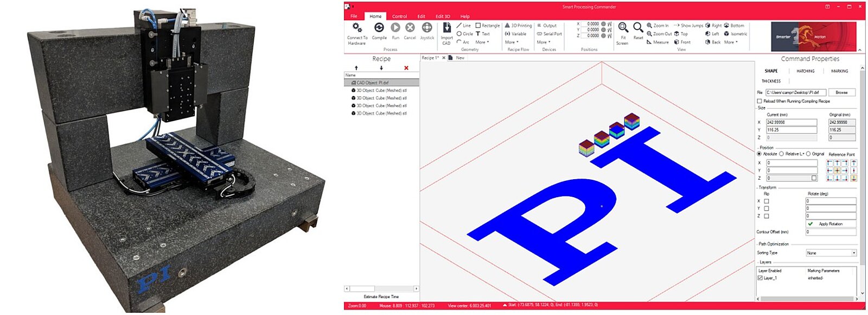Click Zoom In in the View group
This screenshot has width=868, height=315.
click(x=658, y=26)
